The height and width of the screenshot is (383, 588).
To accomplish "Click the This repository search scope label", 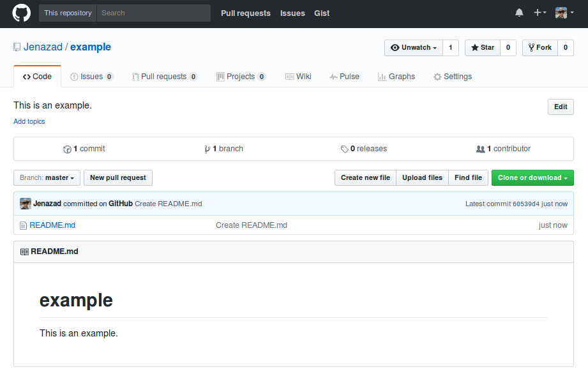I will coord(68,13).
